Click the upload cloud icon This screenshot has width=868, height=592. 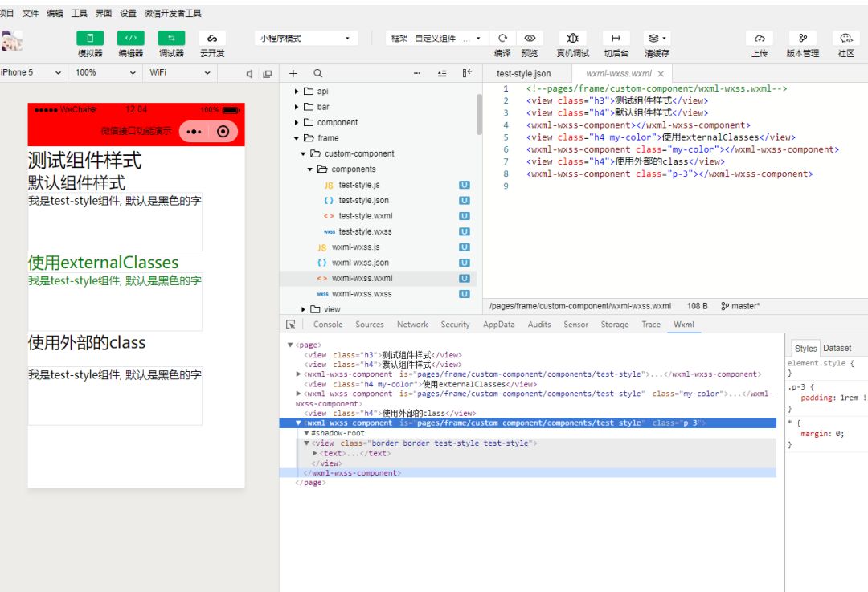[759, 39]
